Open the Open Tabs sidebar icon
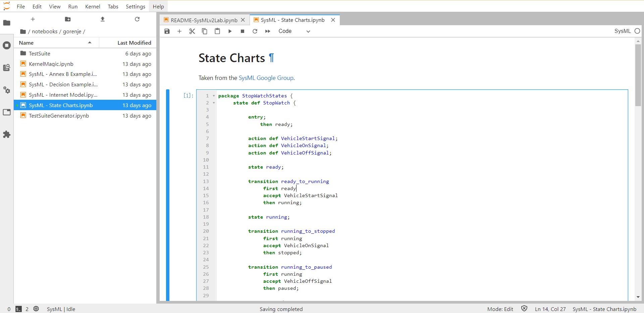Screen dimensions: 644x313 [7, 112]
